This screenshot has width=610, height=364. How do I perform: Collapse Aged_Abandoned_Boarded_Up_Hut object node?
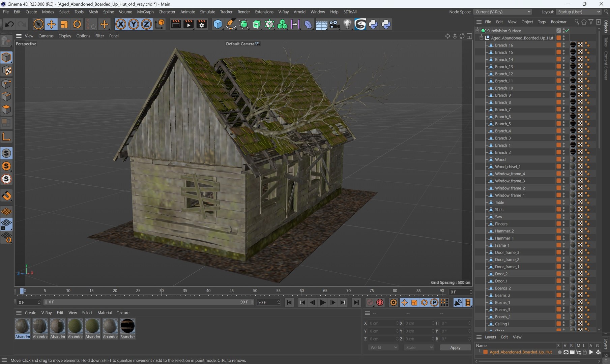pos(482,38)
